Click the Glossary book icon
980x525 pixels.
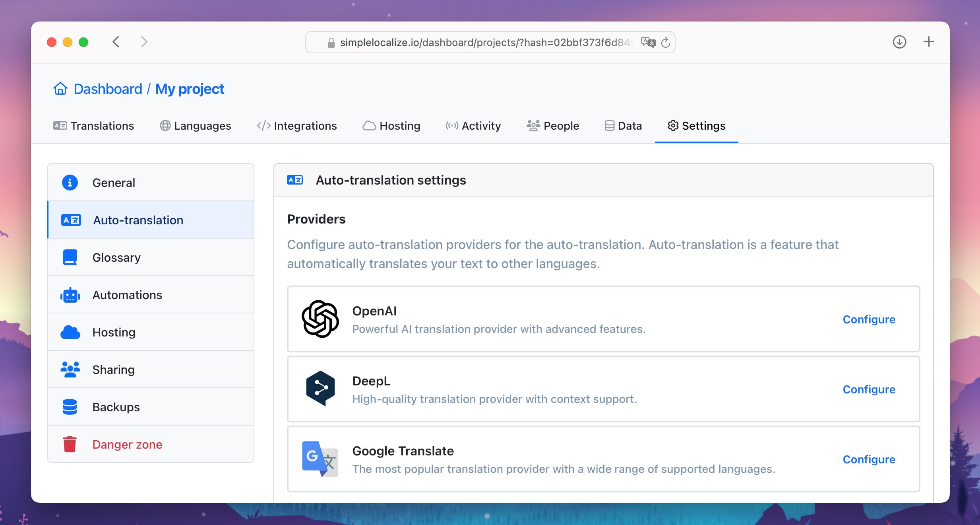pyautogui.click(x=70, y=257)
